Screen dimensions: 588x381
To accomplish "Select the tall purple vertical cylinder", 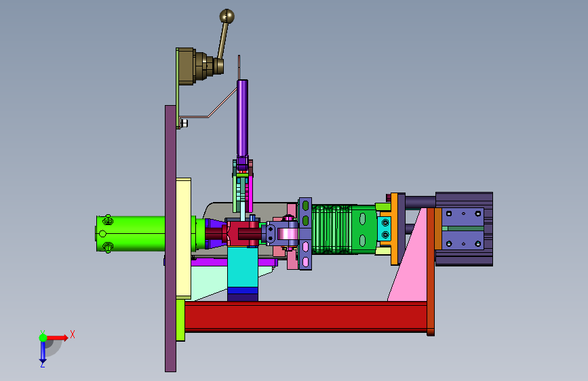I will (x=243, y=118).
